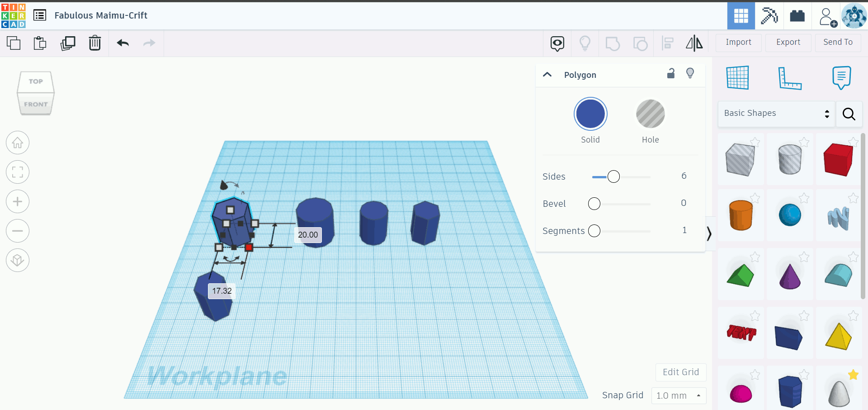The width and height of the screenshot is (868, 410).
Task: Click the Undo icon
Action: (123, 43)
